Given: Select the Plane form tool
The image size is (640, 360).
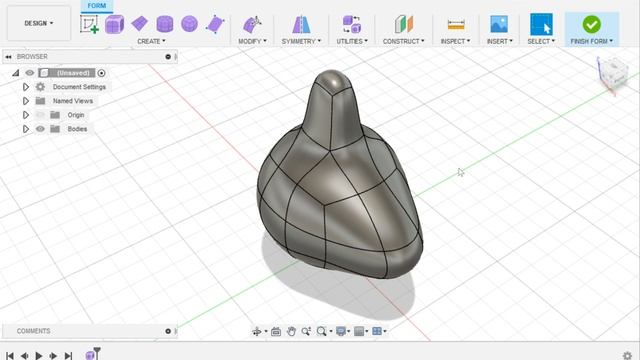Looking at the screenshot, I should click(140, 23).
